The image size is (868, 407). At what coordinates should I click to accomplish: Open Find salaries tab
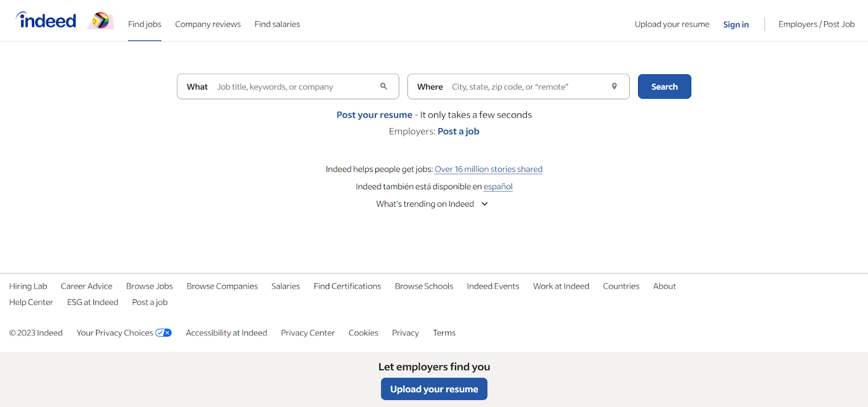coord(277,24)
